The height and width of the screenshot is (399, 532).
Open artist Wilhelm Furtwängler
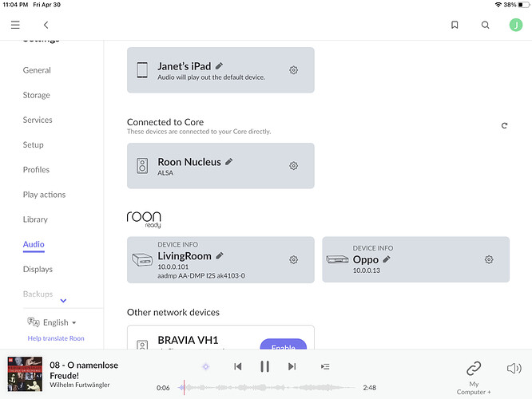click(80, 385)
